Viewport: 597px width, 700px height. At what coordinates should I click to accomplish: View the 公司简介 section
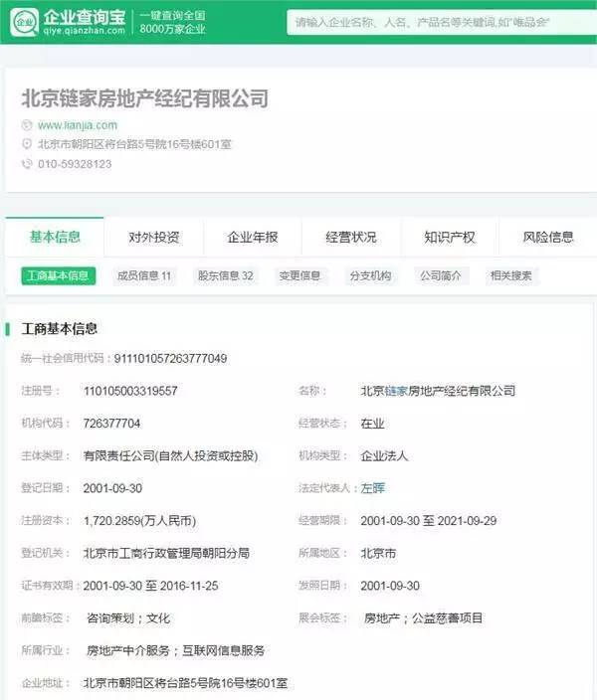(441, 275)
